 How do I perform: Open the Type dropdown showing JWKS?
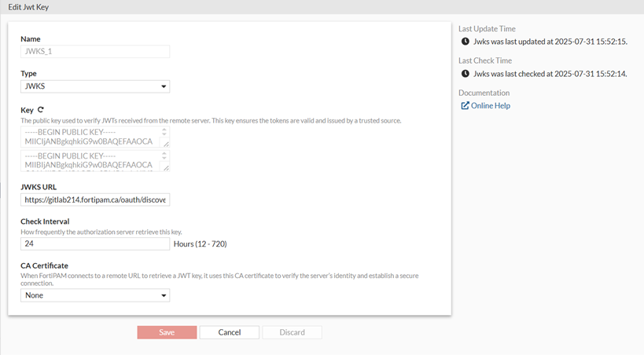click(x=95, y=86)
